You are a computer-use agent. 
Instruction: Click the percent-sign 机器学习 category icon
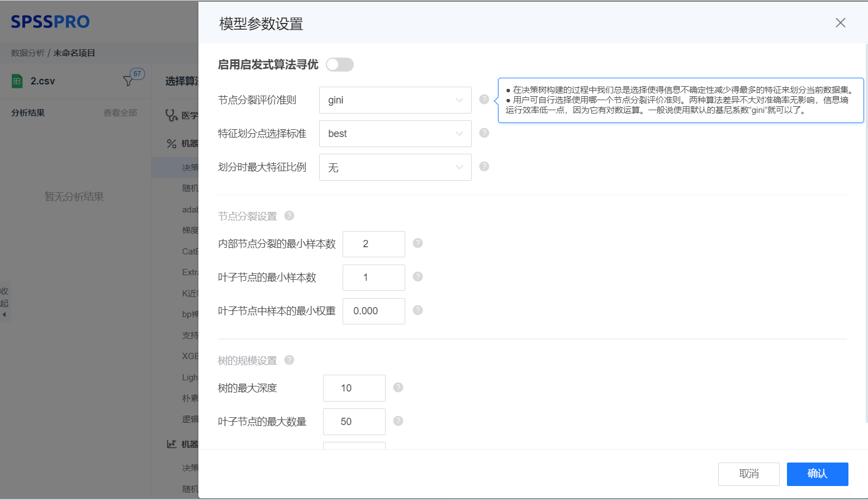[x=172, y=143]
